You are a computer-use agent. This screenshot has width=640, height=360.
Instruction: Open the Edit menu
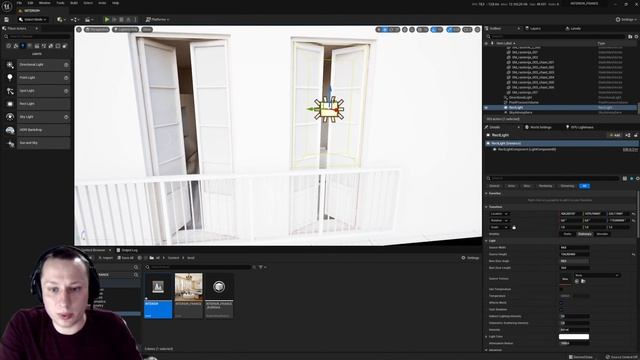click(x=30, y=3)
